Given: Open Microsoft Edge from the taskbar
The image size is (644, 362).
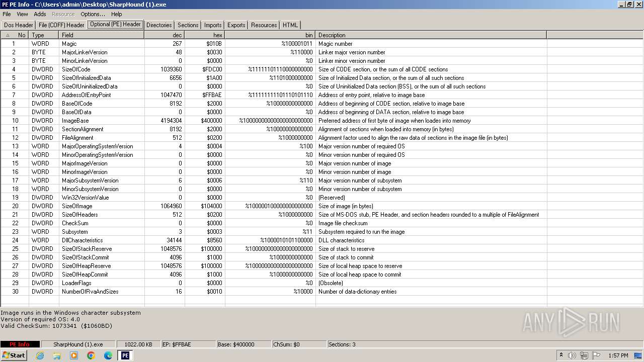Looking at the screenshot, I should (108, 355).
